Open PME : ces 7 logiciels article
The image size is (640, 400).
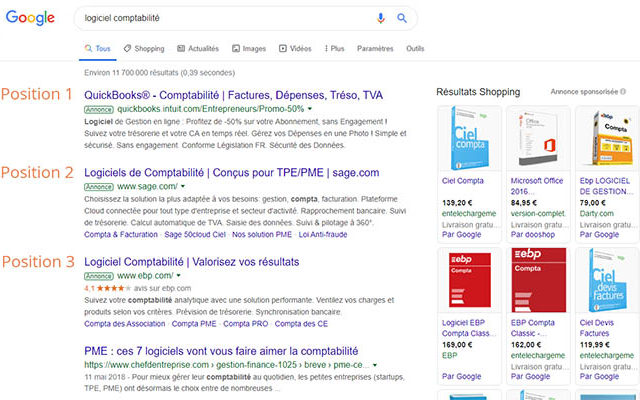tap(221, 351)
